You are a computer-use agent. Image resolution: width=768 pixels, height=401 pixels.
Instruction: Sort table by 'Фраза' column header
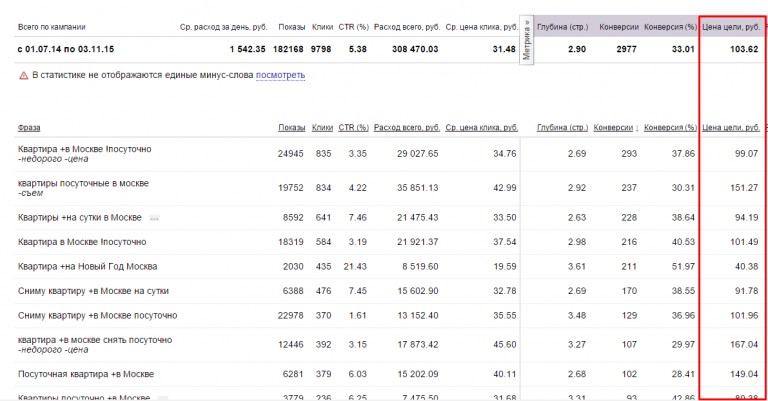pos(32,128)
